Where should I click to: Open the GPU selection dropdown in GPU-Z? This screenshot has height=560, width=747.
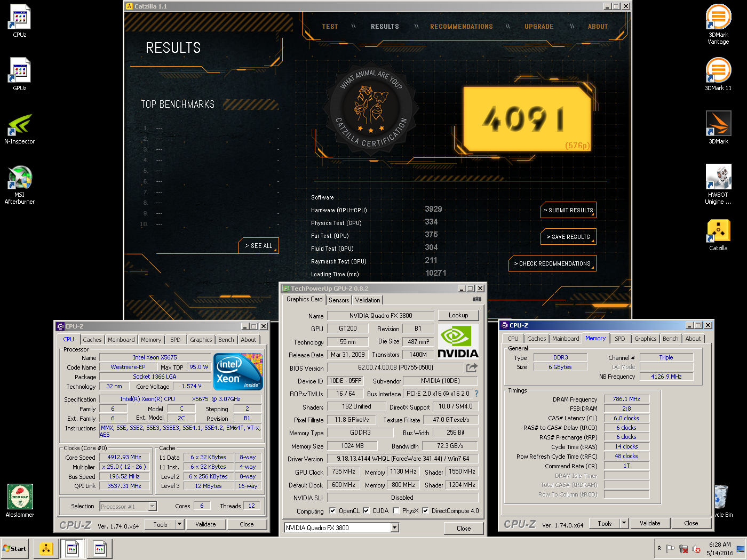click(x=395, y=528)
